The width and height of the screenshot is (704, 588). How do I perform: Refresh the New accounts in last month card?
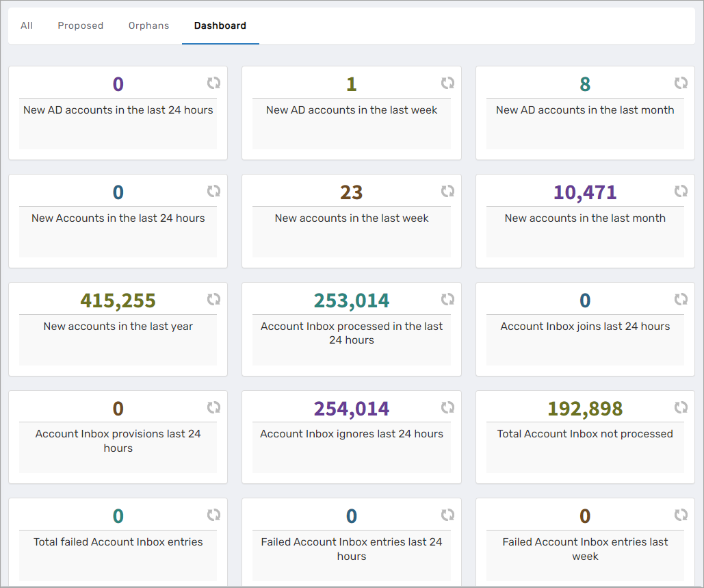point(681,190)
